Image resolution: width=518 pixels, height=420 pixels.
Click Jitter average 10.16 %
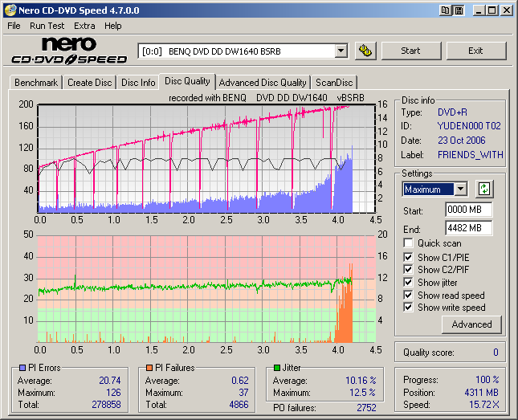361,381
